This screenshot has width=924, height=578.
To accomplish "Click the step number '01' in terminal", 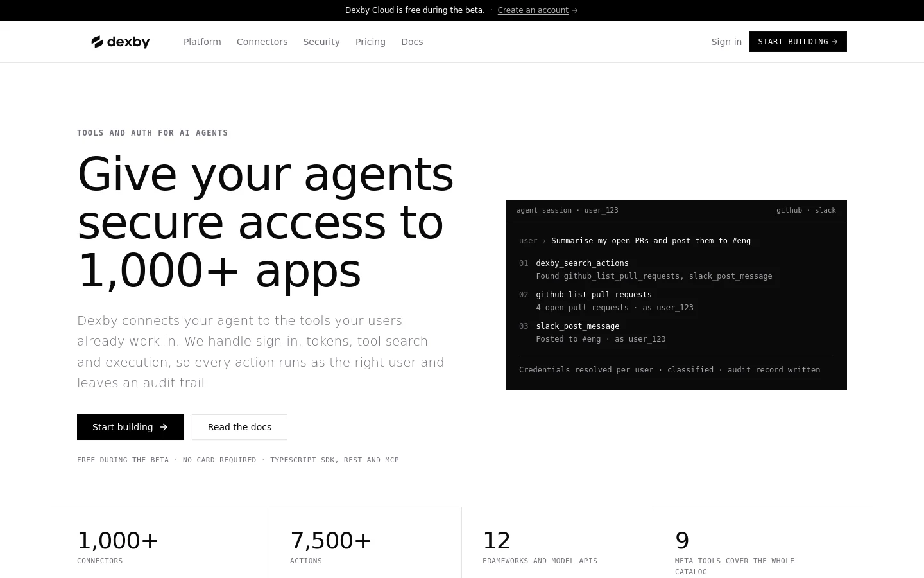I will [x=524, y=263].
